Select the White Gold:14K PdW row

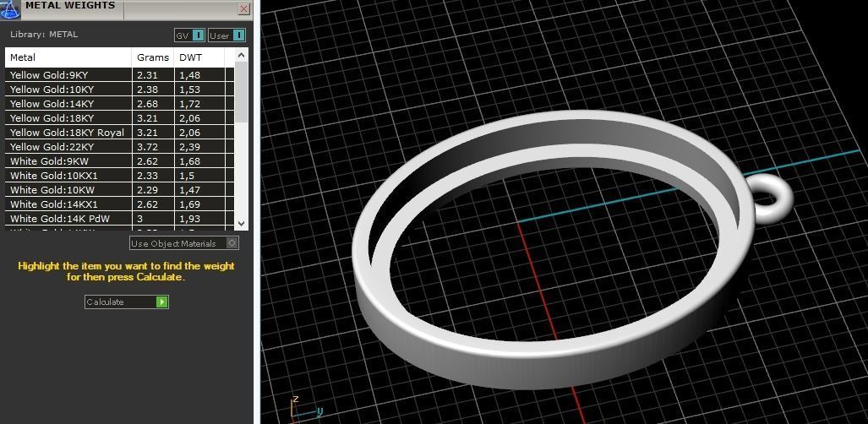point(119,219)
